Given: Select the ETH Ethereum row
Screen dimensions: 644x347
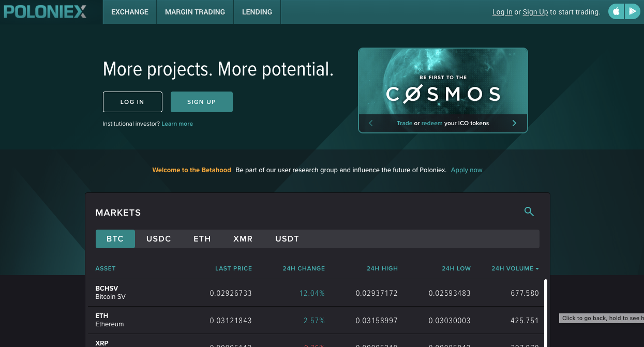Looking at the screenshot, I should (x=316, y=320).
